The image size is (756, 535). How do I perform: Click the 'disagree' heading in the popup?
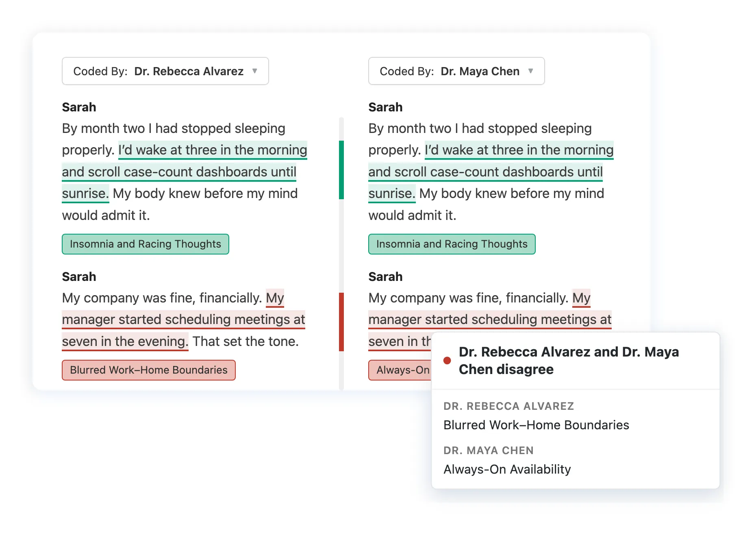click(569, 361)
